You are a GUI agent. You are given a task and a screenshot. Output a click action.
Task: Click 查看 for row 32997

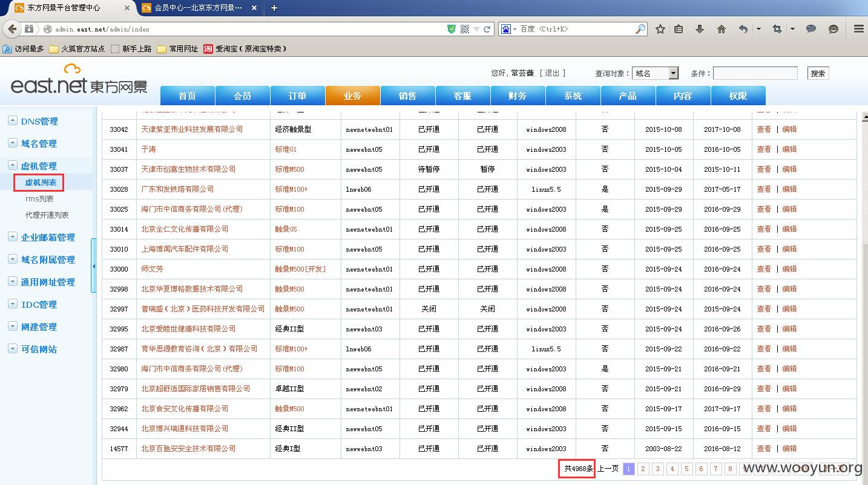pos(764,309)
